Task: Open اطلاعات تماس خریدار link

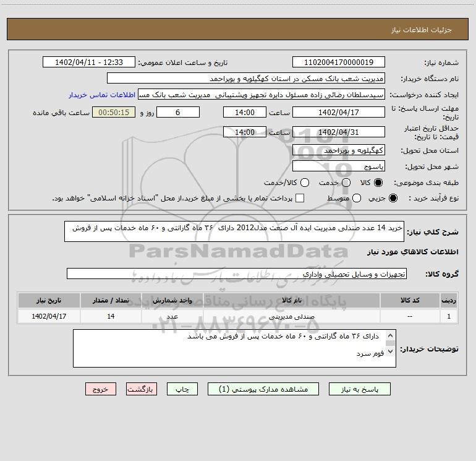Action: (102, 95)
